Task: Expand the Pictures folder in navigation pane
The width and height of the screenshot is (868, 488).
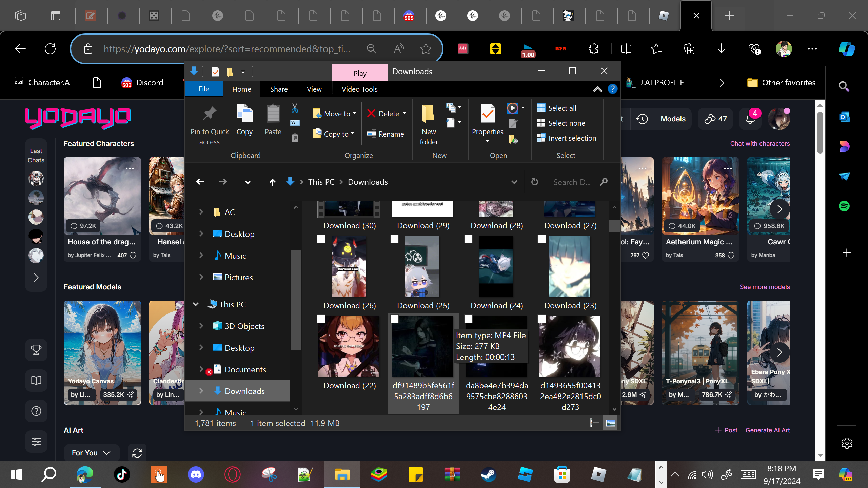Action: (x=201, y=277)
